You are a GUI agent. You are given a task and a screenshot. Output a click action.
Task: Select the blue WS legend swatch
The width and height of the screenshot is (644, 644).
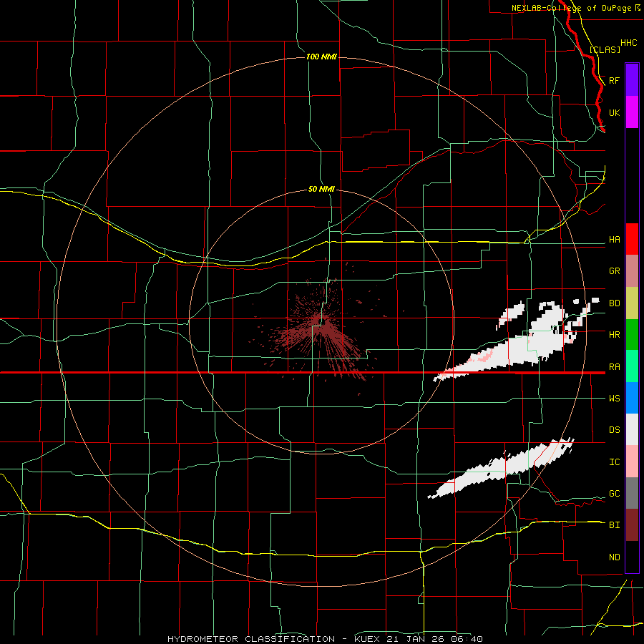[632, 398]
